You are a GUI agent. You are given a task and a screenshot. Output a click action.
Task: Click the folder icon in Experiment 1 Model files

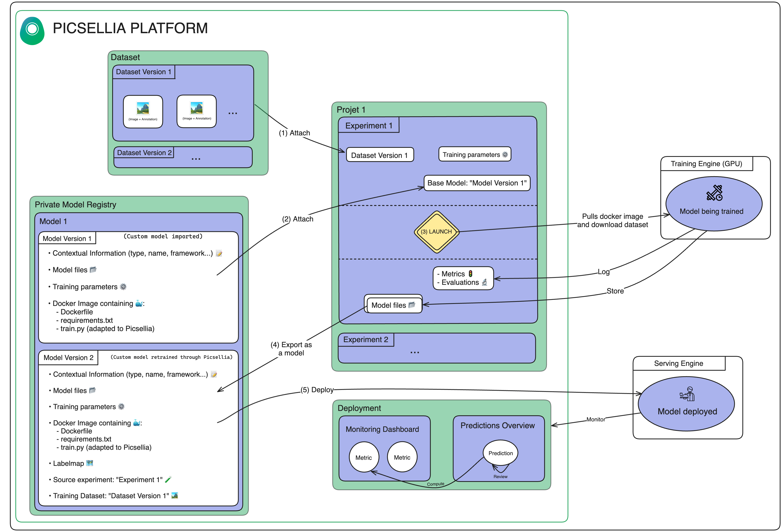(x=412, y=305)
